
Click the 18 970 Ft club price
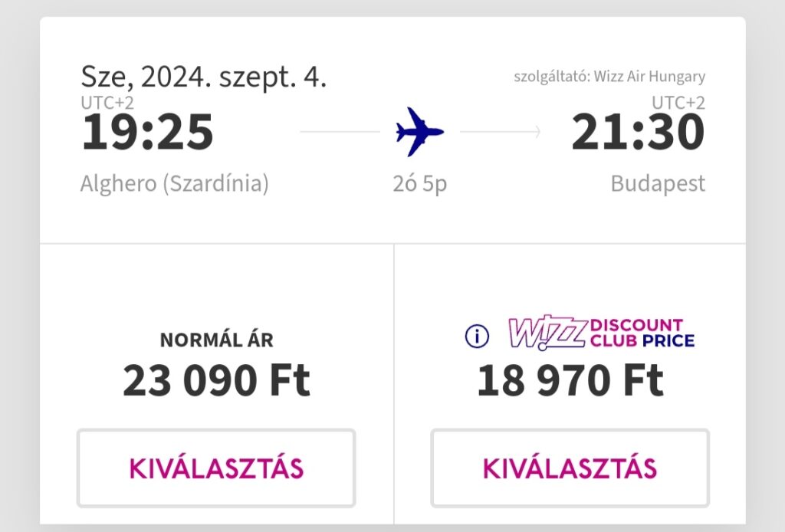click(570, 380)
